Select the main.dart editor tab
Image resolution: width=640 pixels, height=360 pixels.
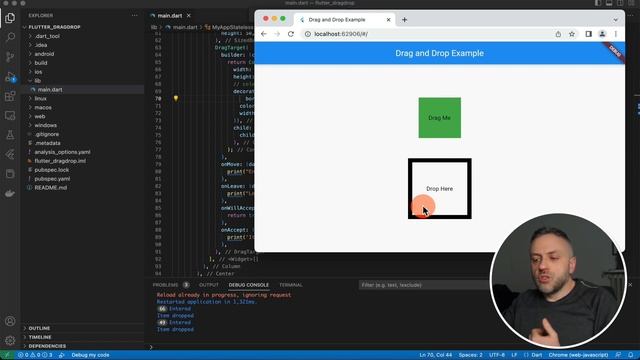coord(169,16)
